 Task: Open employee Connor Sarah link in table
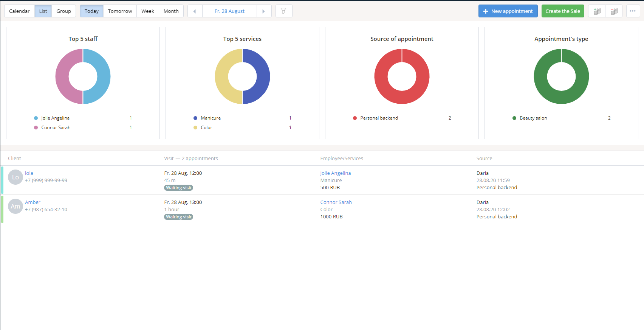tap(336, 202)
